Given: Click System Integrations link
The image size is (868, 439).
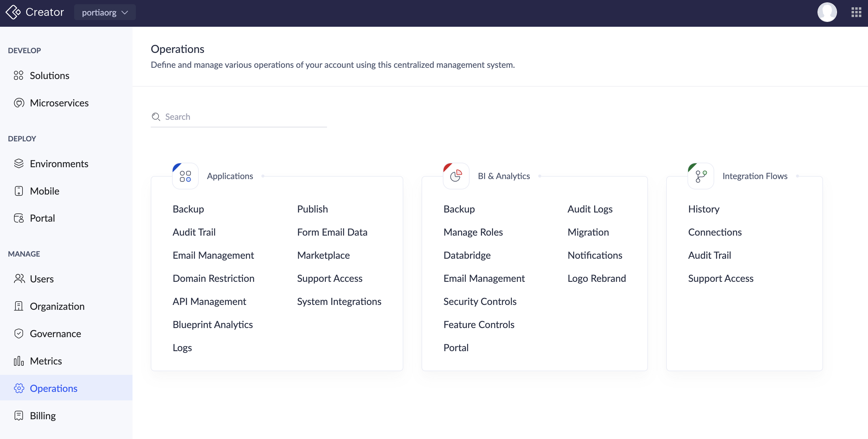Looking at the screenshot, I should click(x=339, y=301).
